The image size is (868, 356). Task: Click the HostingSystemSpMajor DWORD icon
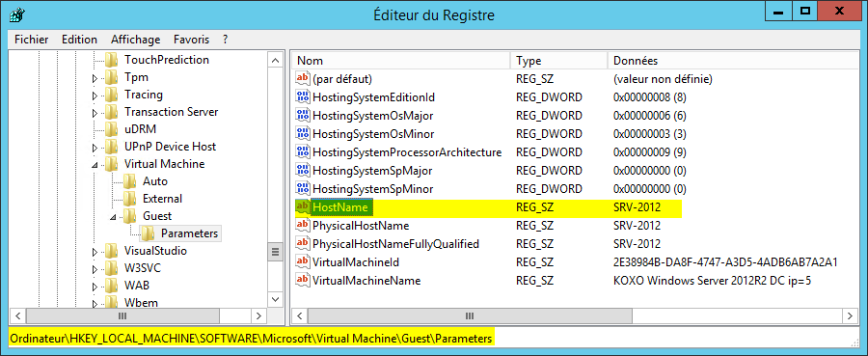[302, 170]
